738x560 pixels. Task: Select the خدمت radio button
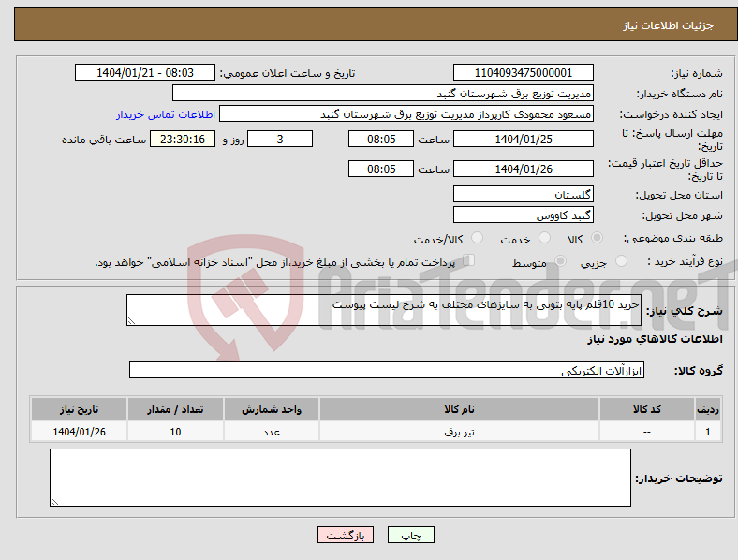544,238
